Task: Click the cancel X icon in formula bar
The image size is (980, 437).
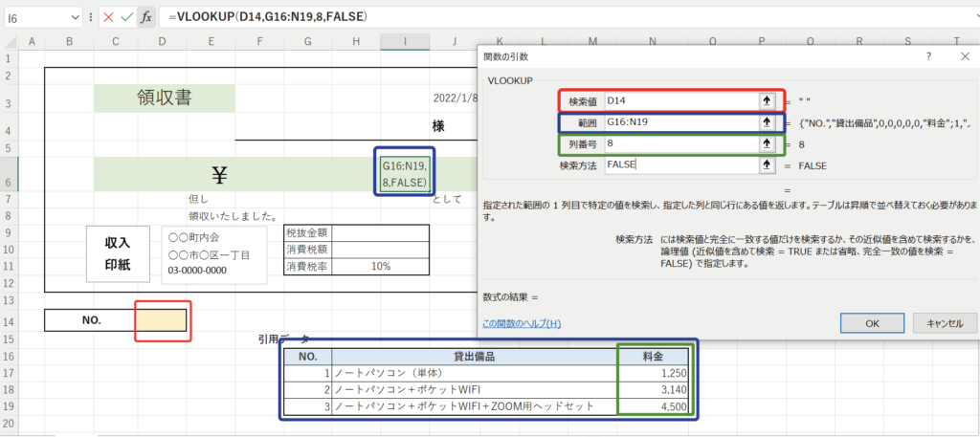Action: [108, 17]
